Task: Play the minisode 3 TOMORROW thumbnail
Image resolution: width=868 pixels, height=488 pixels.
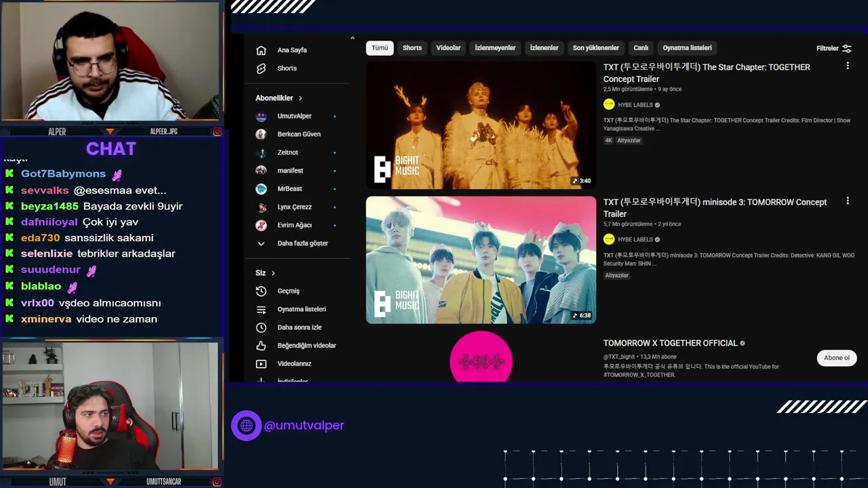Action: coord(481,260)
